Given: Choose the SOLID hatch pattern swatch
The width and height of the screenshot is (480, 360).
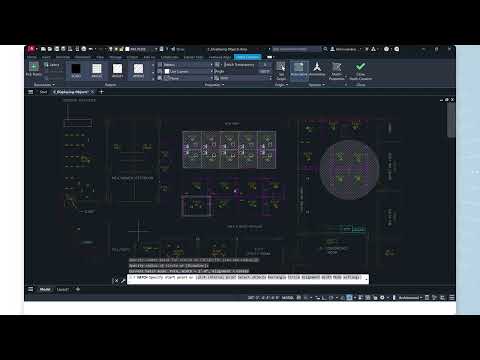Looking at the screenshot, I should click(x=76, y=71).
